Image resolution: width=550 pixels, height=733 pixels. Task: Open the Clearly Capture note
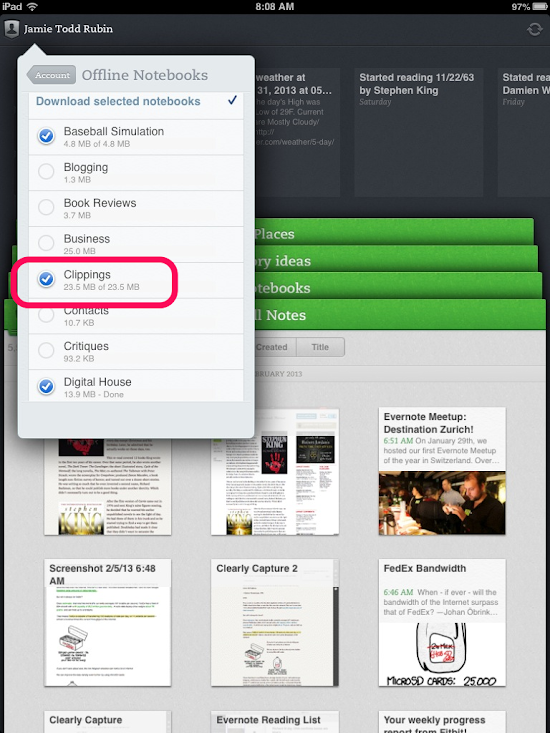107,722
